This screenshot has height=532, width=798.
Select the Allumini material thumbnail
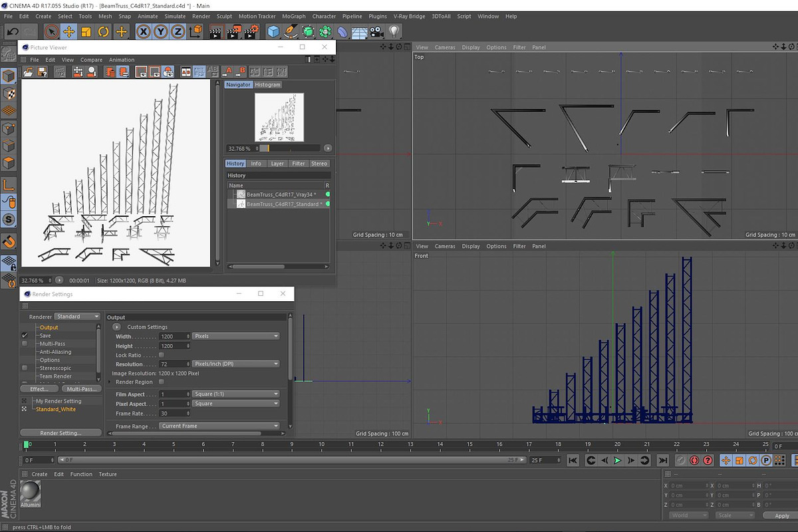click(x=30, y=493)
